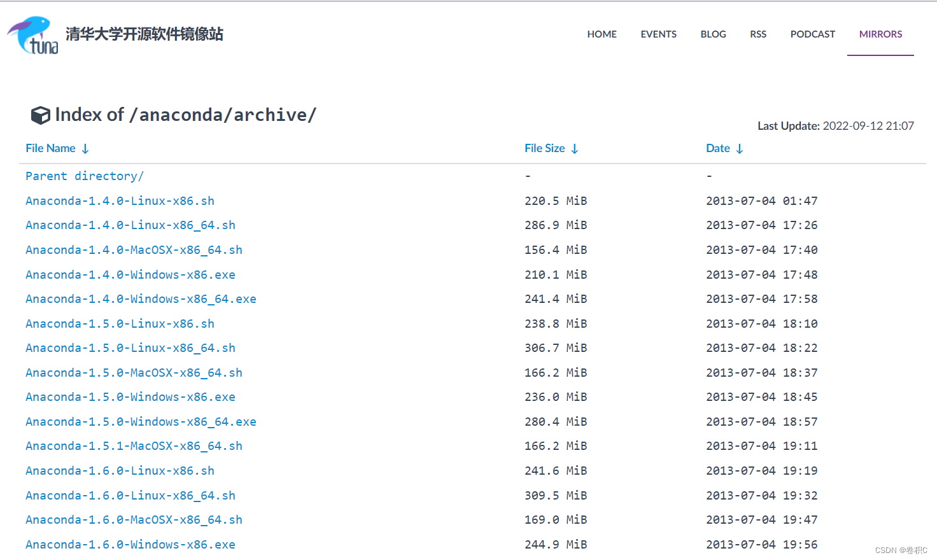Select the MIRRORS nav tab

click(x=880, y=34)
